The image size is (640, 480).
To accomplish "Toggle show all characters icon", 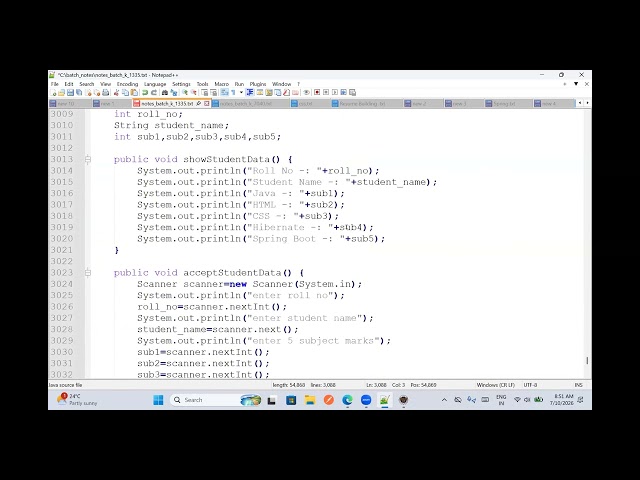I will click(233, 93).
